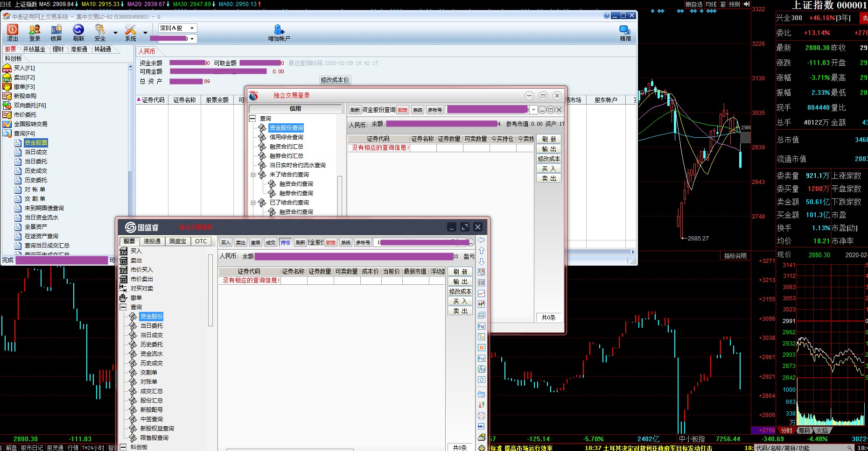Select 交割单 in 国盛睿 tree

[x=149, y=373]
